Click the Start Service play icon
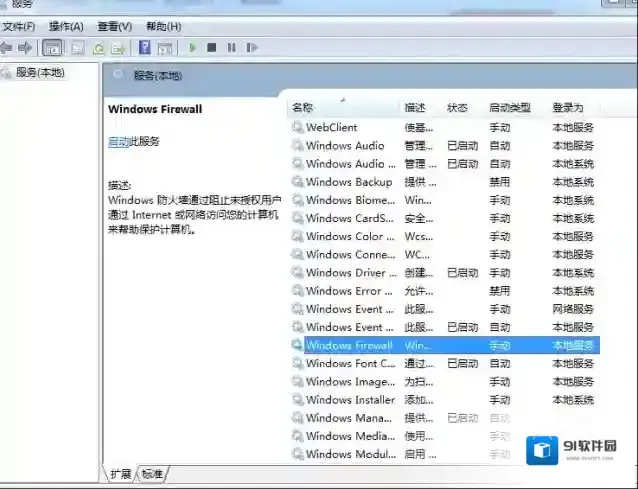This screenshot has width=638, height=489. coord(192,47)
